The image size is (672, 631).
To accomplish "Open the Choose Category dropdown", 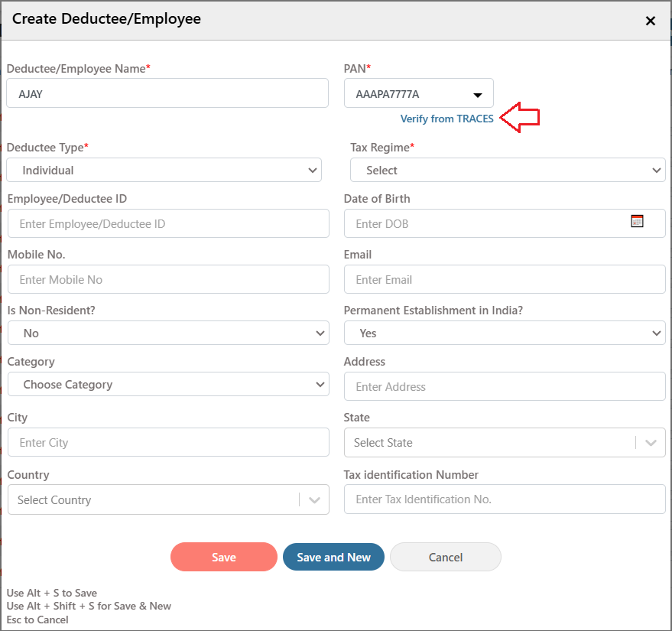I will tap(168, 385).
